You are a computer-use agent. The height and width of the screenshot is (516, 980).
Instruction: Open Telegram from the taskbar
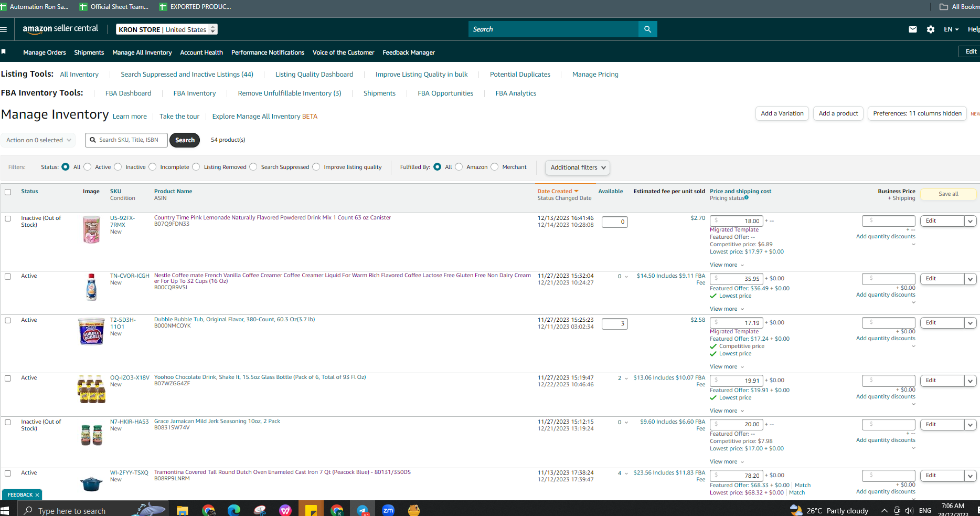[x=363, y=510]
